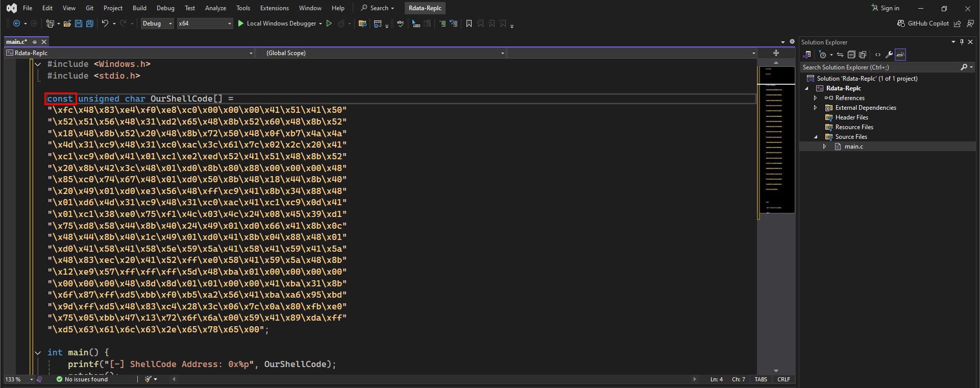Click the No issues found indicator
The image size is (980, 388).
click(82, 379)
